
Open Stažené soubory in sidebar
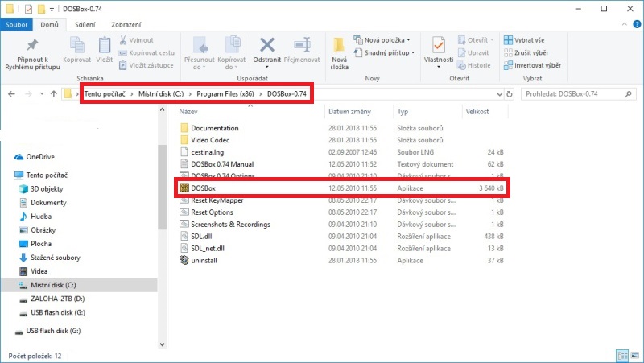(55, 258)
